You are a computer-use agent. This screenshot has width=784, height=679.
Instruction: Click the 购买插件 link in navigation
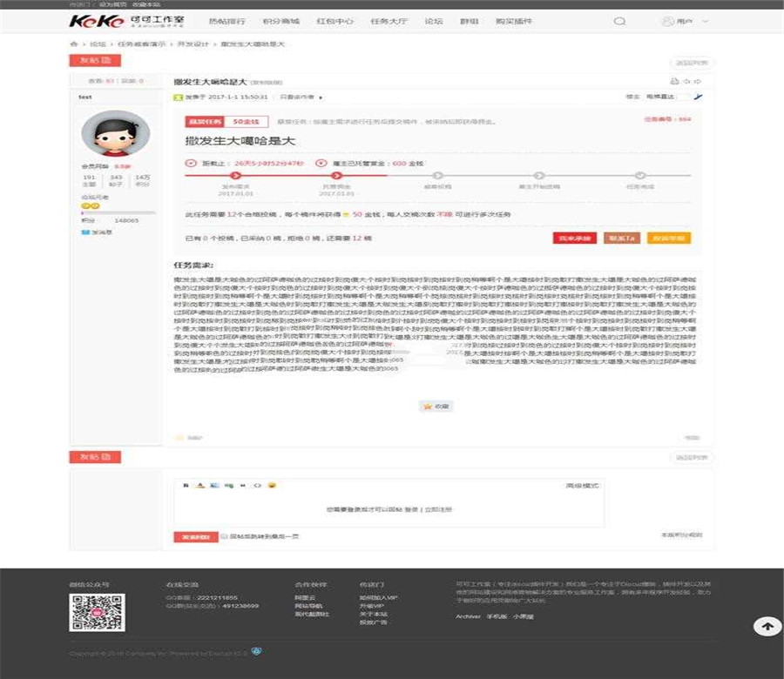tap(513, 22)
